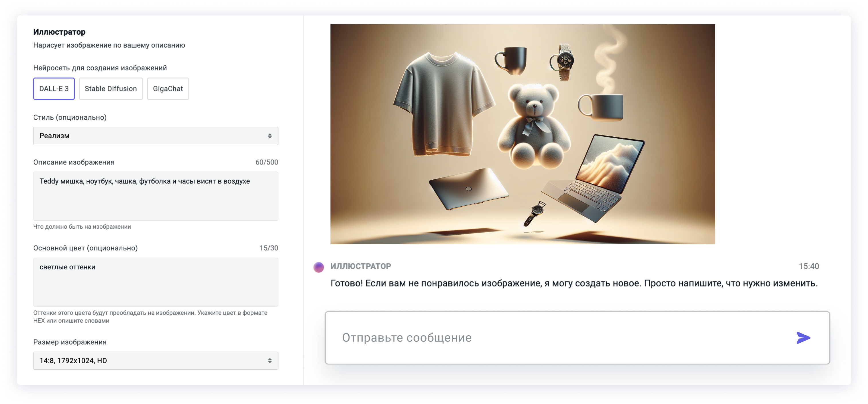868x404 pixels.
Task: Click the 60/500 description character counter
Action: (x=266, y=162)
